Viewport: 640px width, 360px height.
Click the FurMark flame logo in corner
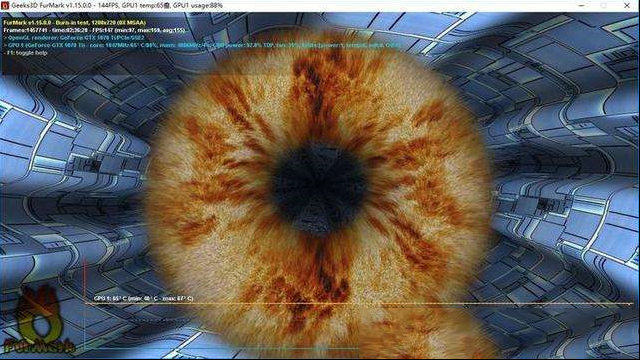click(x=39, y=320)
